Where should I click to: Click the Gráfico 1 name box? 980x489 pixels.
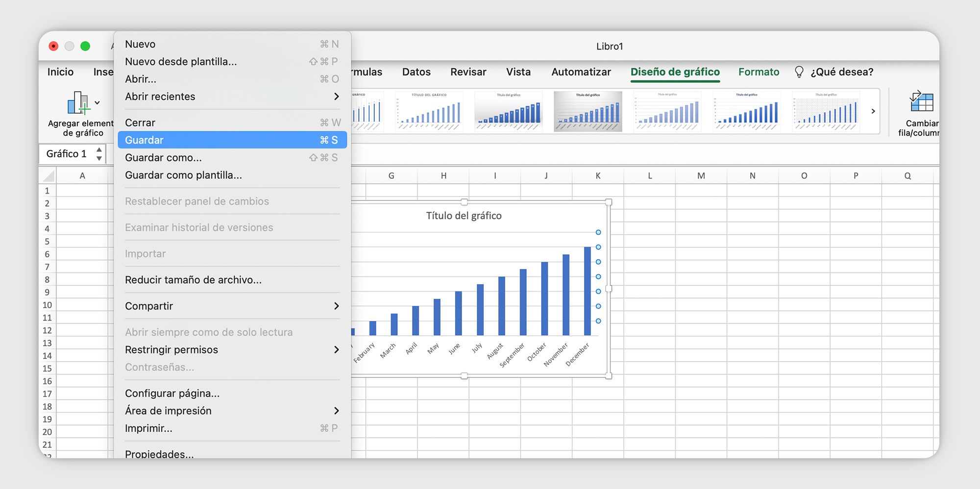(x=67, y=154)
